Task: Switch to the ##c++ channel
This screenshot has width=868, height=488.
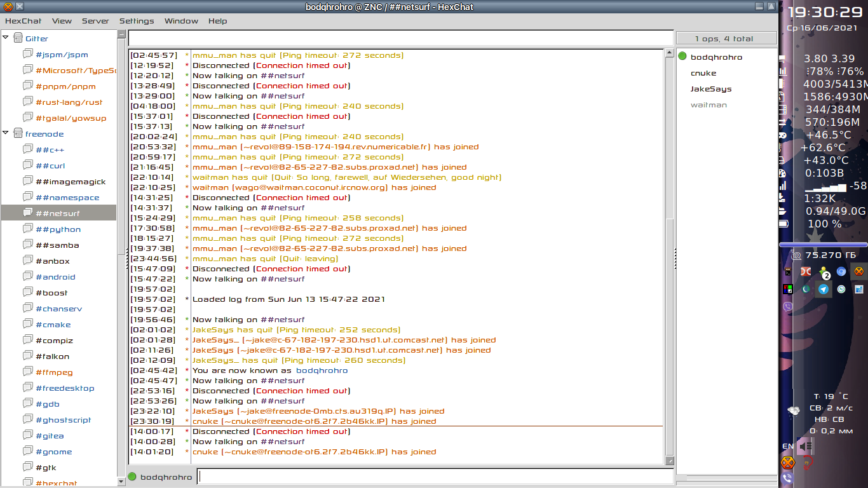Action: tap(50, 150)
